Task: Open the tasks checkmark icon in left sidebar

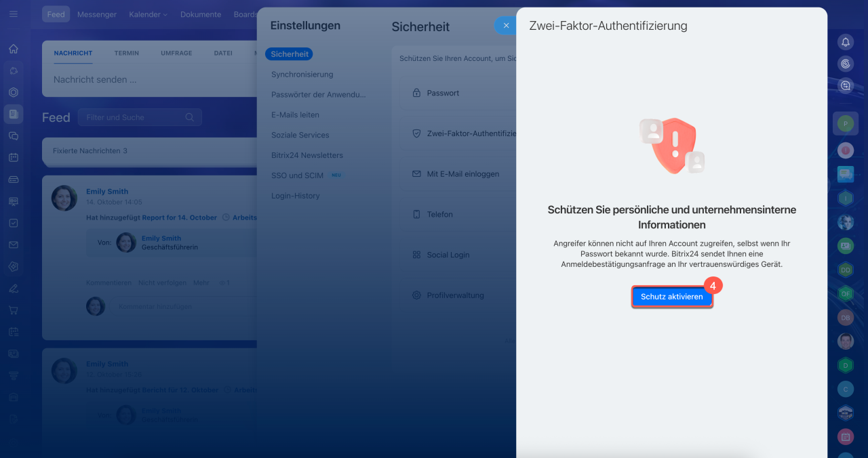Action: pyautogui.click(x=14, y=223)
